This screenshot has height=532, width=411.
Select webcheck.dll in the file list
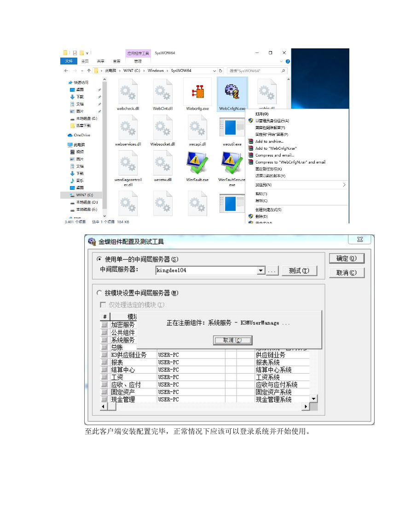pos(128,95)
